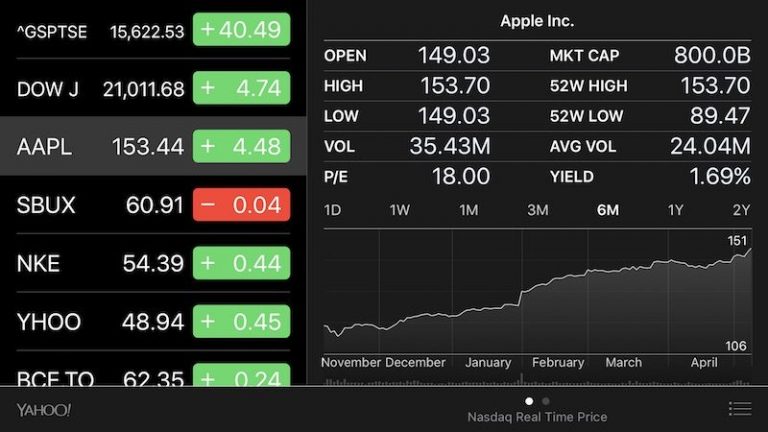Open the YHOO stock row

pos(100,321)
